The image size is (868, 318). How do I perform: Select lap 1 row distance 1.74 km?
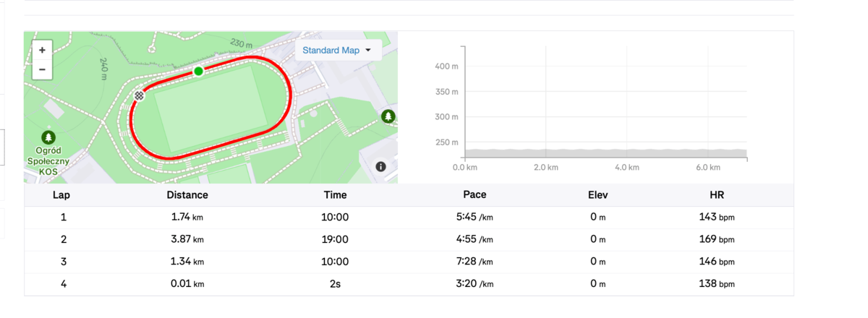coord(187,217)
